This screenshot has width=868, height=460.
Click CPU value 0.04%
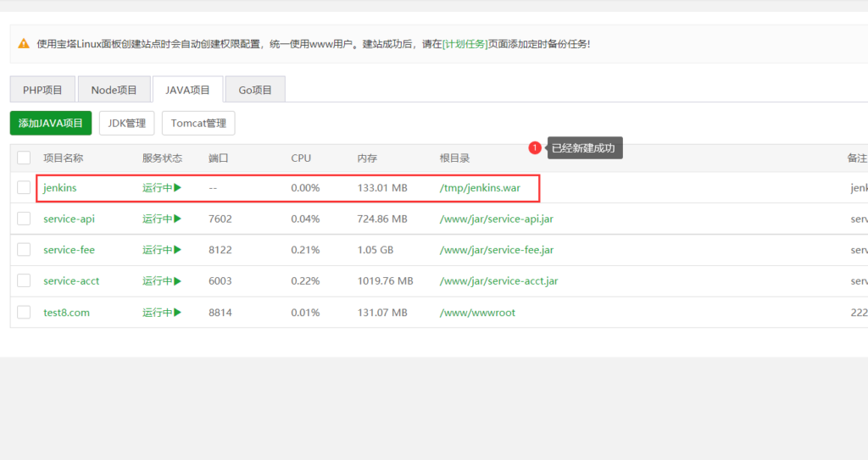click(305, 219)
